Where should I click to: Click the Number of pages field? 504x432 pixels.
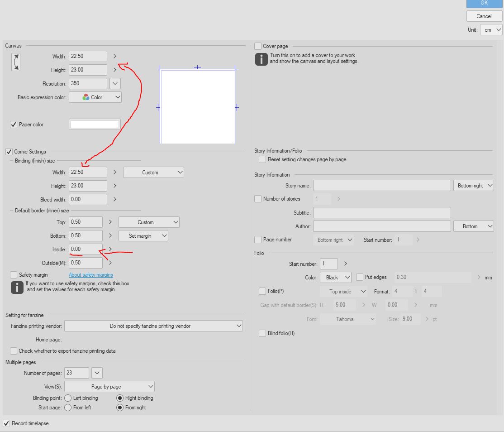(76, 373)
